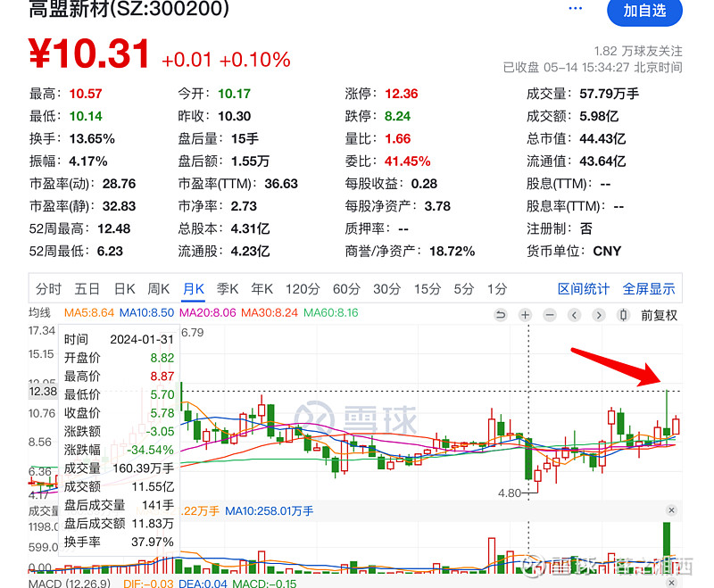Image resolution: width=714 pixels, height=588 pixels.
Task: Open the 季K chart tab
Action: click(x=228, y=288)
